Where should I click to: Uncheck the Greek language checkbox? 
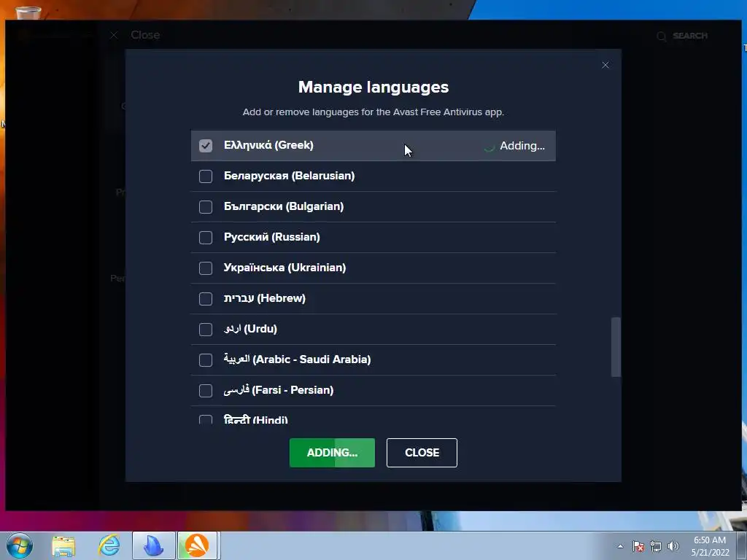point(205,146)
